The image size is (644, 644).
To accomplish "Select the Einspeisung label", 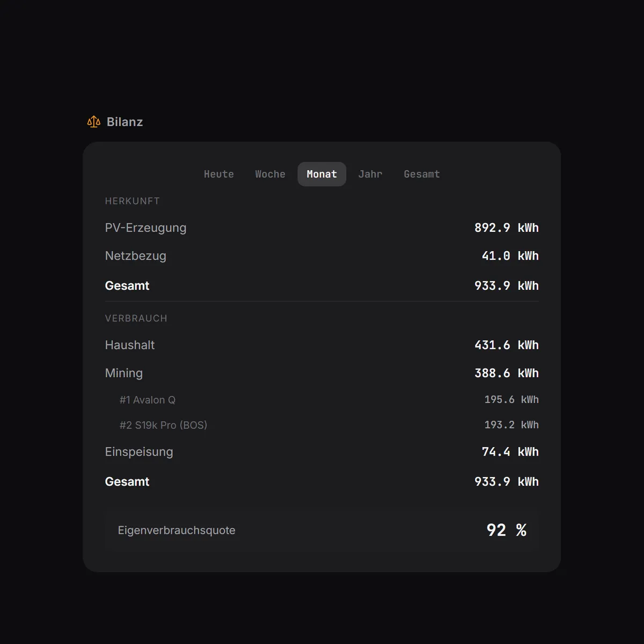I will coord(139,452).
